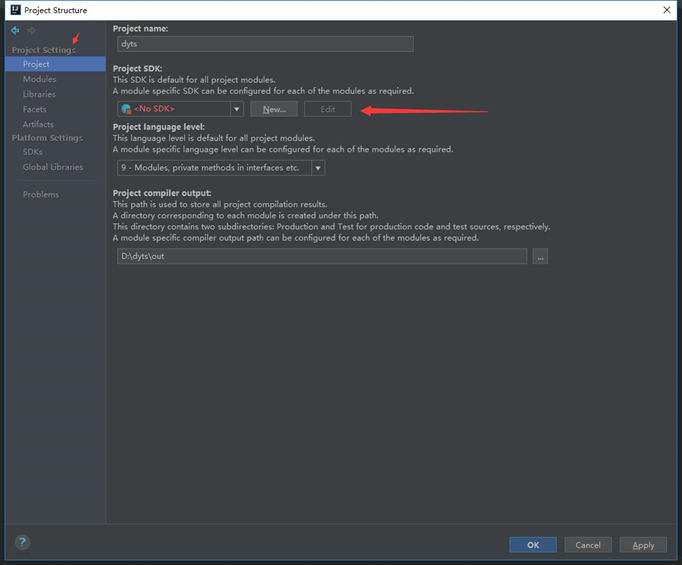Switch to the Artifacts section
The image size is (682, 565).
pyautogui.click(x=38, y=124)
